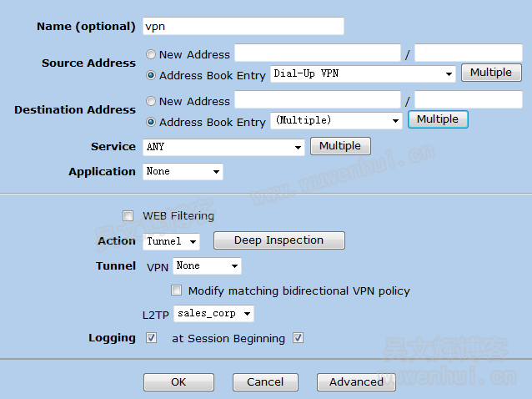Image resolution: width=532 pixels, height=399 pixels.
Task: Click the Source New Address IP field
Action: pos(317,53)
